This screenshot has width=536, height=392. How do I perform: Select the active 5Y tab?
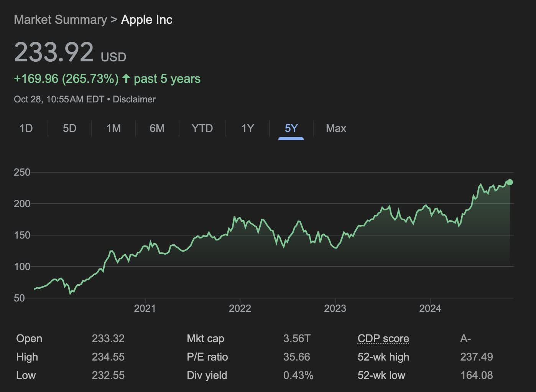[291, 128]
